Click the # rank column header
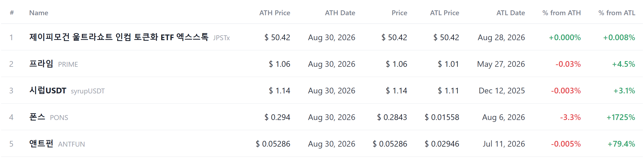The width and height of the screenshot is (644, 158). coord(12,13)
